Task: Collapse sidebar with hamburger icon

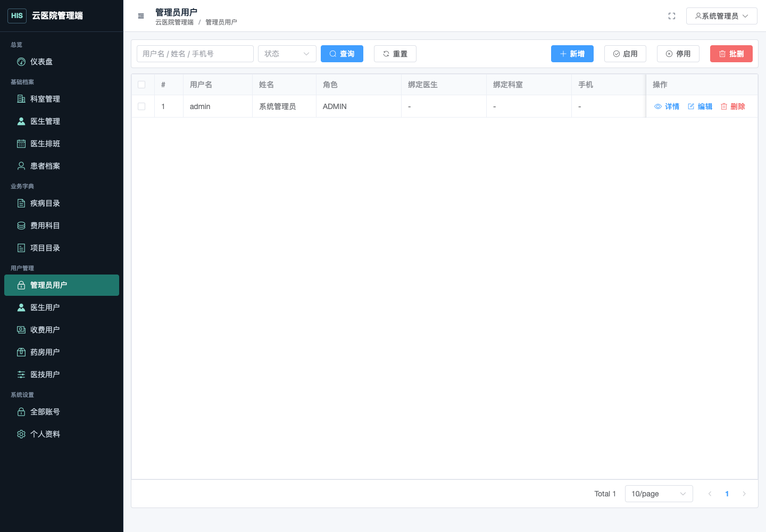Action: (x=141, y=16)
